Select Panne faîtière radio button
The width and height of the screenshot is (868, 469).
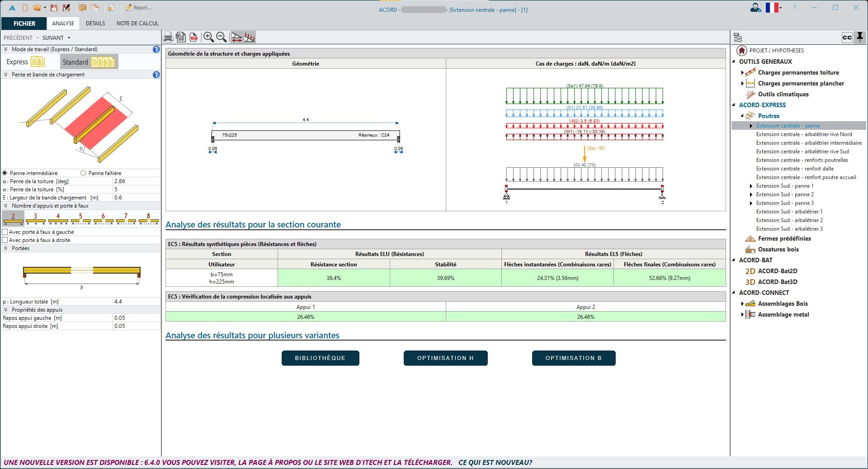pos(83,173)
